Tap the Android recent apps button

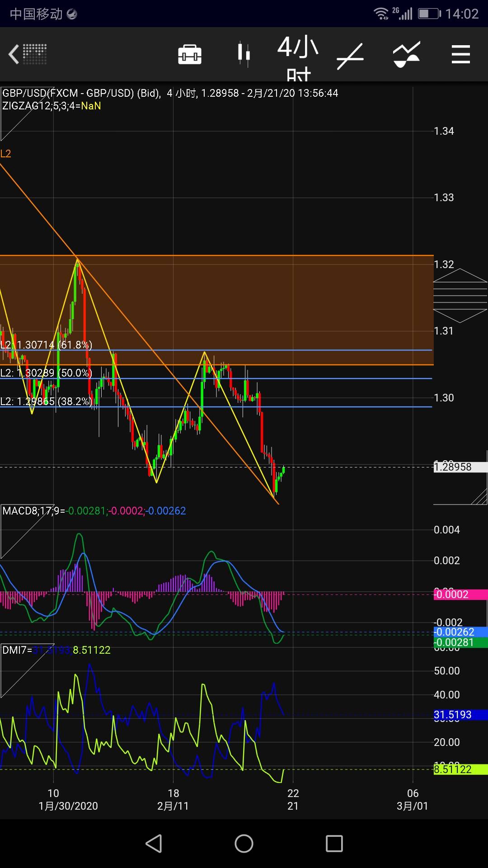[x=334, y=844]
